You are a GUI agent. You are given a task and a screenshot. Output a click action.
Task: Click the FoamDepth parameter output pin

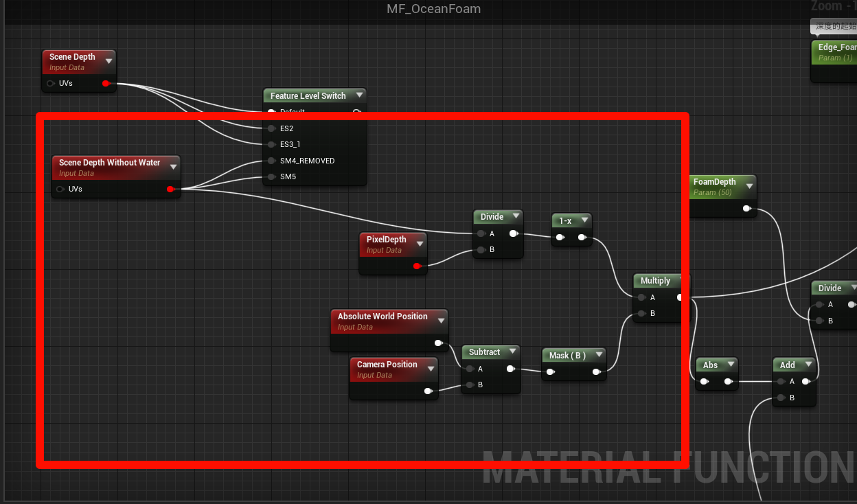(x=746, y=209)
